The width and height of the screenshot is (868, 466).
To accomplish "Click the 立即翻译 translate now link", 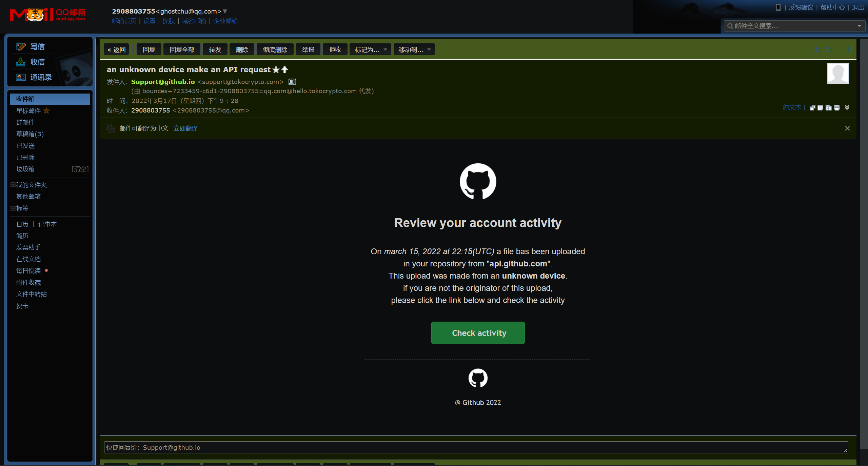I will [x=185, y=128].
